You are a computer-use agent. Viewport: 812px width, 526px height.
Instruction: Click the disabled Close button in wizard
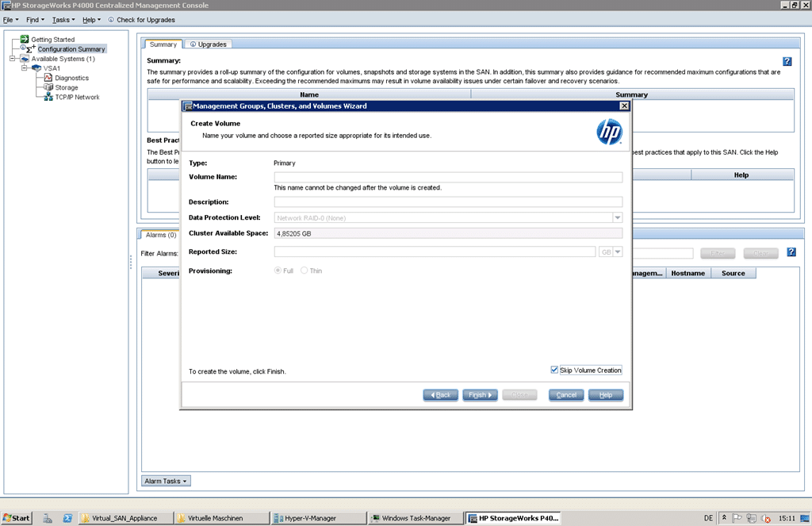[519, 395]
